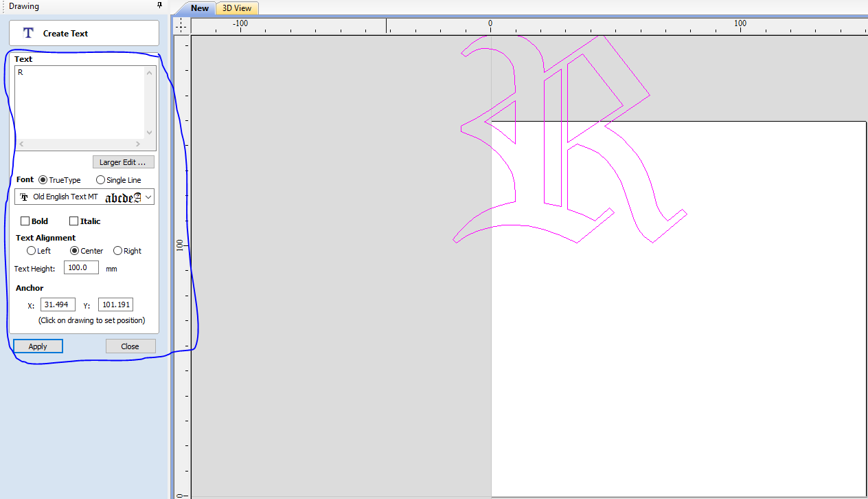This screenshot has height=499, width=868.
Task: Select the New tab
Action: 199,8
